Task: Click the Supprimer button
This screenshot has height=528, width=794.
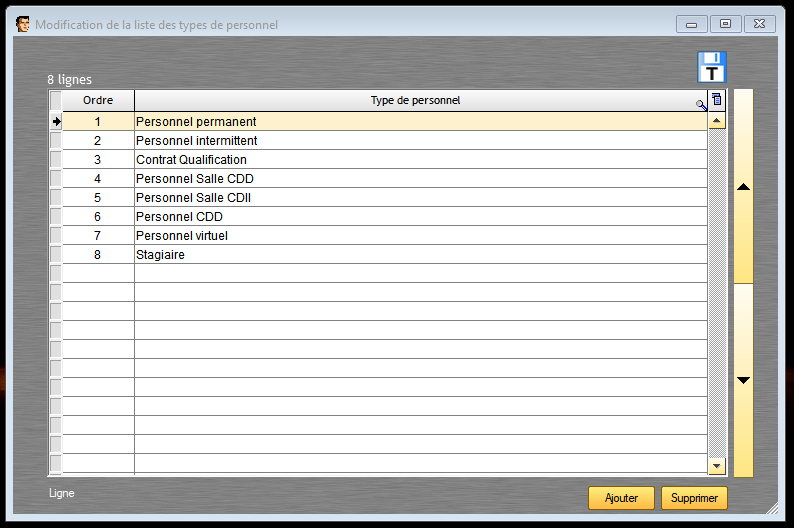Action: click(694, 498)
